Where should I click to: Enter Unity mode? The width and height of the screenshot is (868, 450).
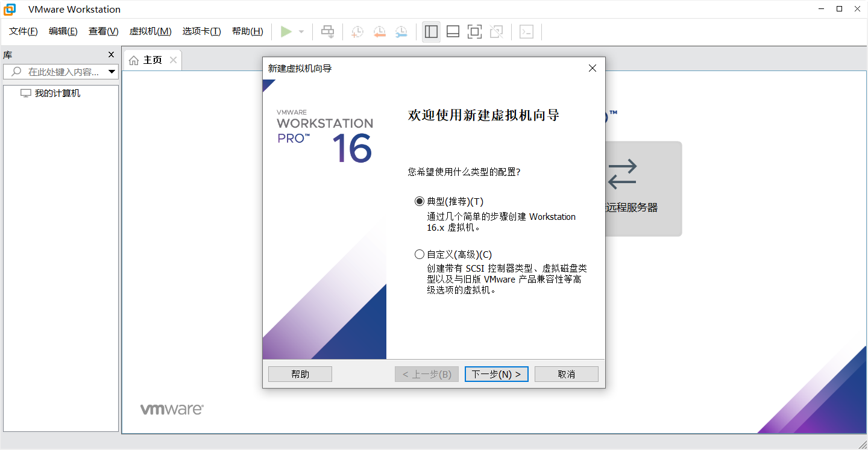(x=496, y=31)
